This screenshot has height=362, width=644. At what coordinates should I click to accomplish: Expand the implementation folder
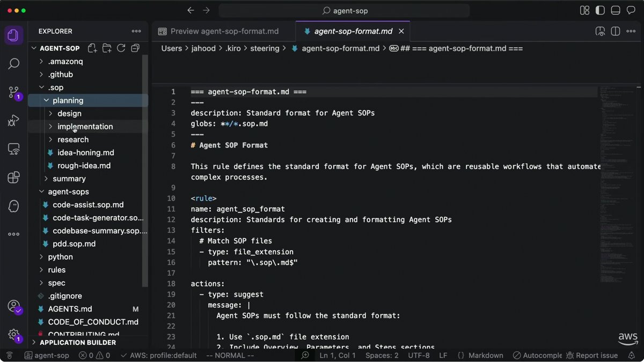point(86,127)
